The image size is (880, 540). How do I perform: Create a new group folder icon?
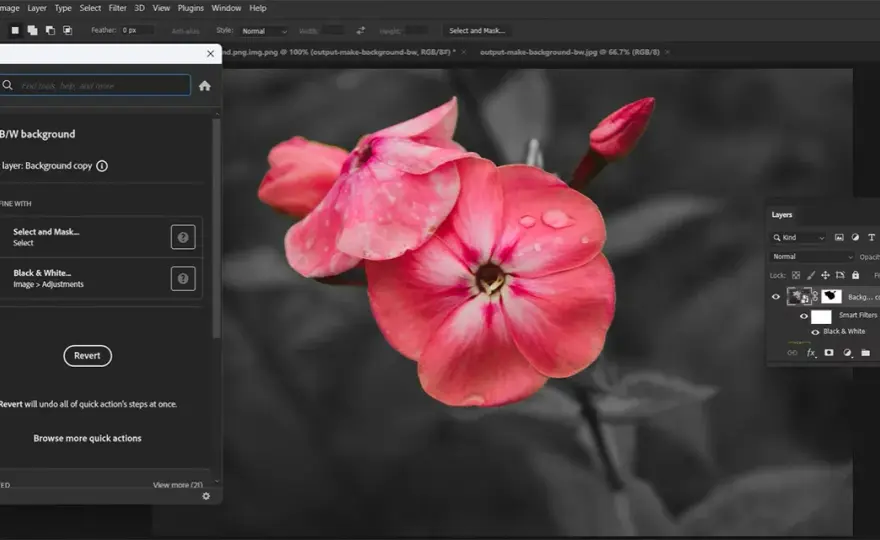click(x=865, y=353)
